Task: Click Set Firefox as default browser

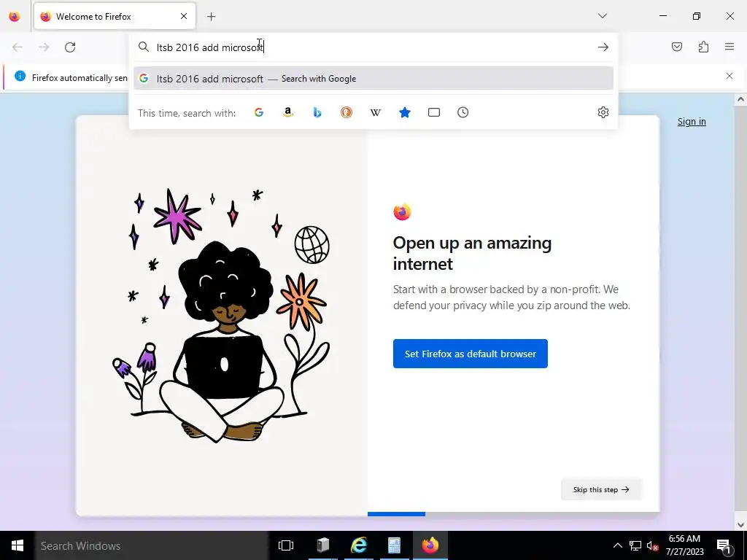Action: tap(471, 354)
